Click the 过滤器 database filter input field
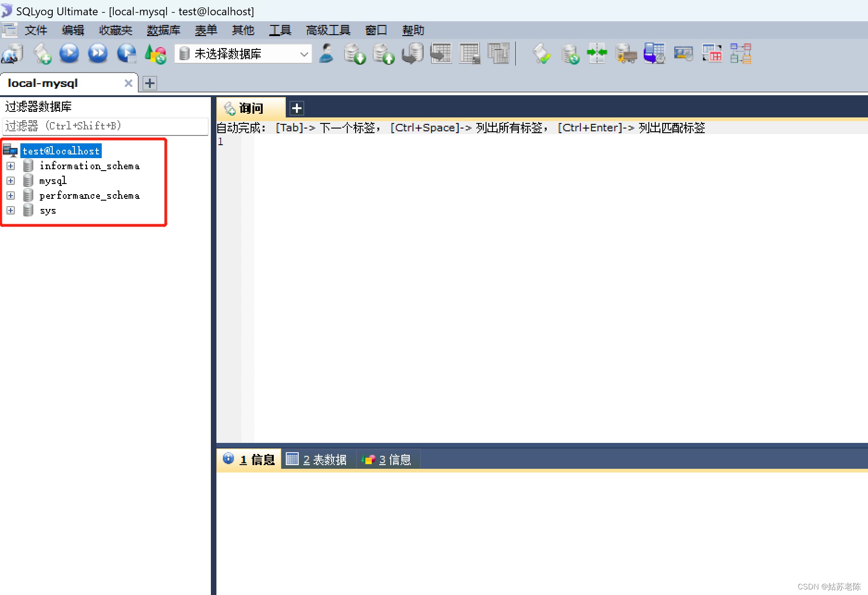868x595 pixels. tap(105, 126)
